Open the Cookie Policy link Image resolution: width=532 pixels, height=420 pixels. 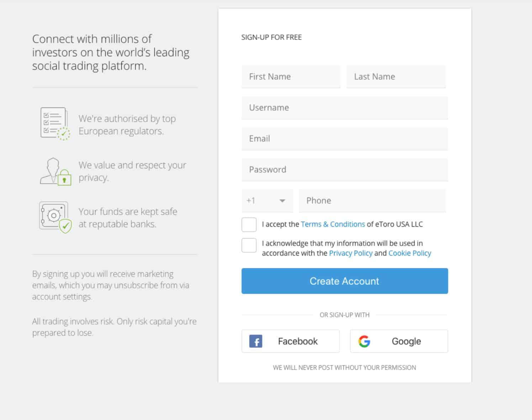410,253
